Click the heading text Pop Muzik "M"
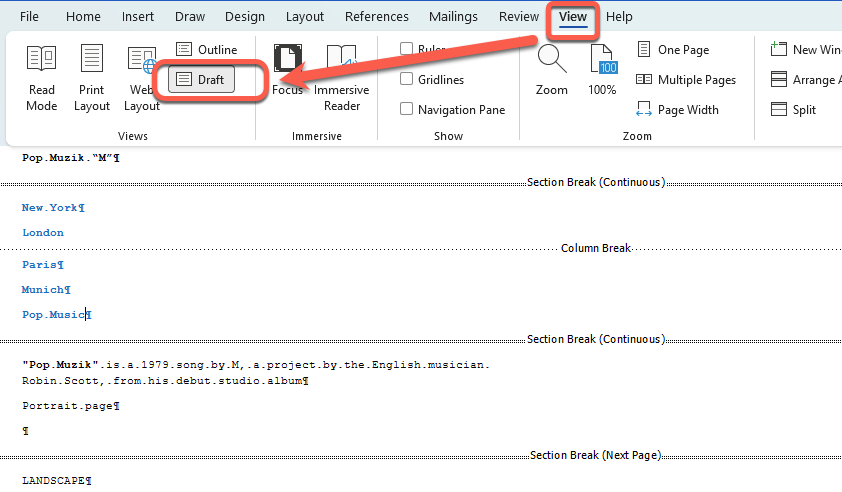The image size is (842, 492). (70, 158)
